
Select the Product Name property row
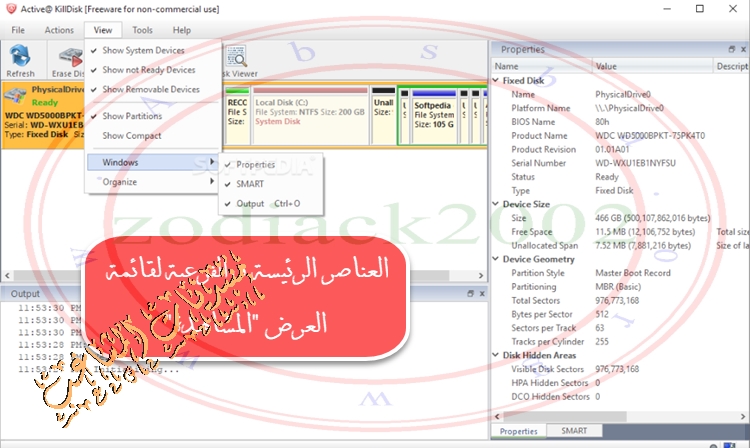click(620, 136)
